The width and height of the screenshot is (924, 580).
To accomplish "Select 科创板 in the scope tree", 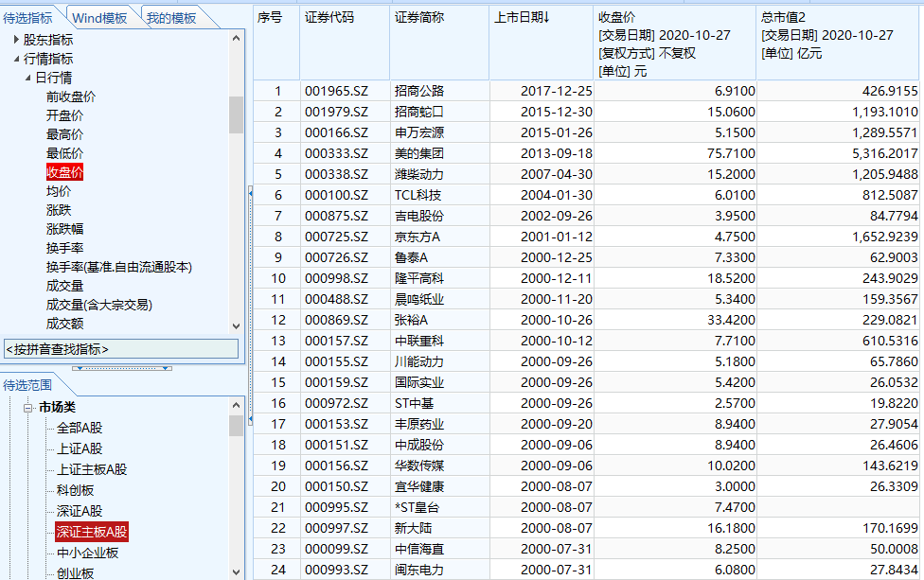I will (75, 490).
